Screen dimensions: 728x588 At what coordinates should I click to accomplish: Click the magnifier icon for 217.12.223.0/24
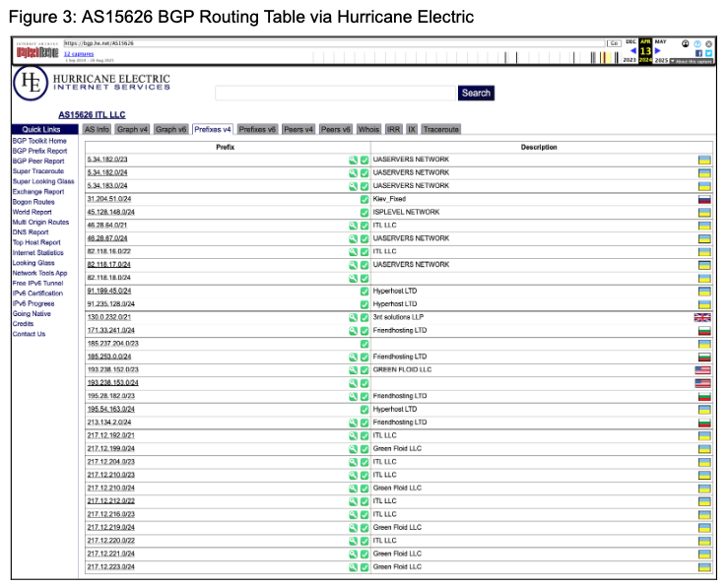point(353,567)
